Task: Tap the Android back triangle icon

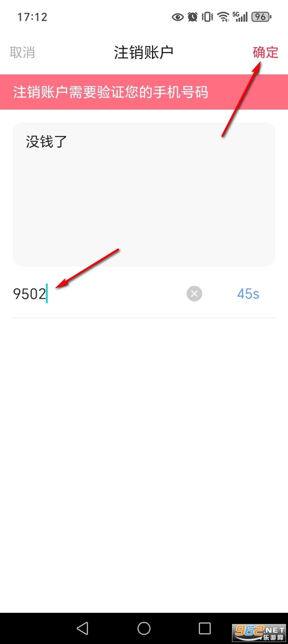Action: (82, 628)
